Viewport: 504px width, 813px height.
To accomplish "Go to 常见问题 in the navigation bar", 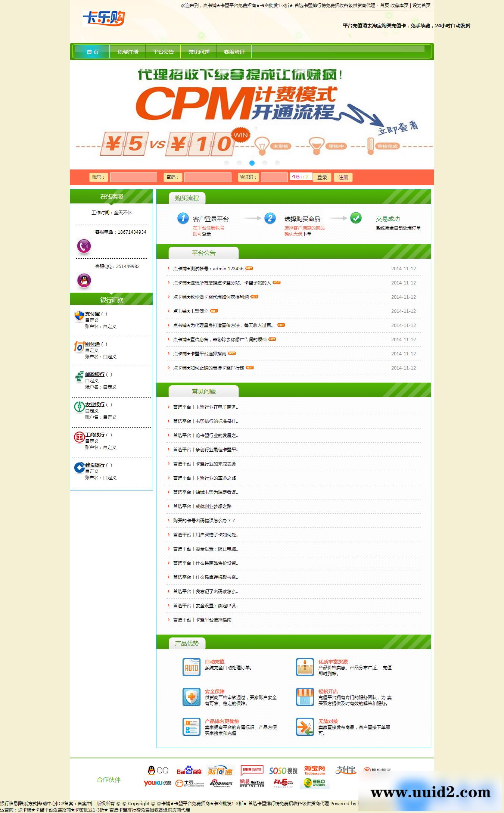I will point(199,52).
